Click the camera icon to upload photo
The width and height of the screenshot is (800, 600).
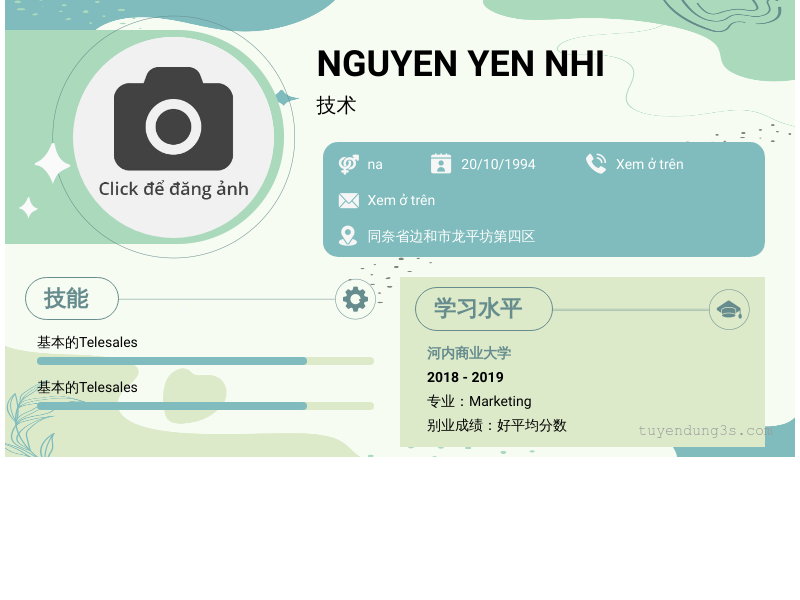(173, 118)
